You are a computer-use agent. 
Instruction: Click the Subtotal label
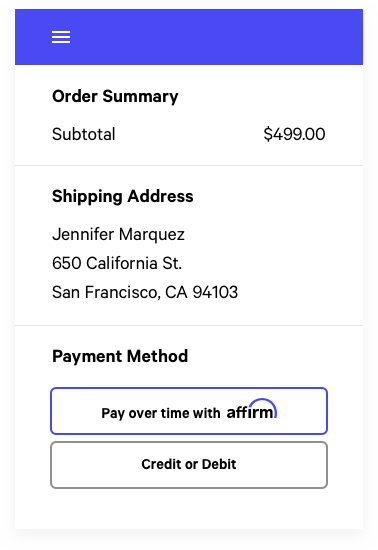[84, 134]
